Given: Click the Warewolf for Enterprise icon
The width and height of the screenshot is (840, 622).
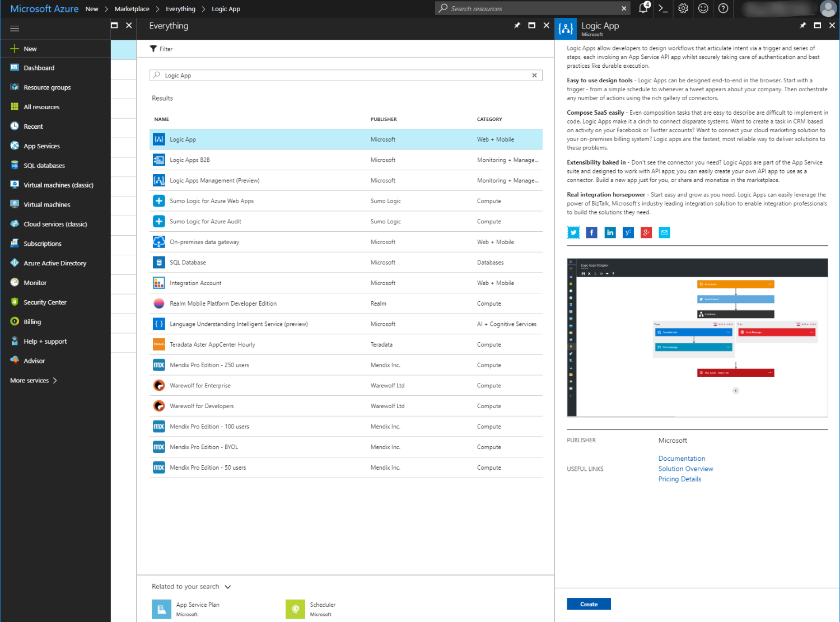Looking at the screenshot, I should pos(159,385).
